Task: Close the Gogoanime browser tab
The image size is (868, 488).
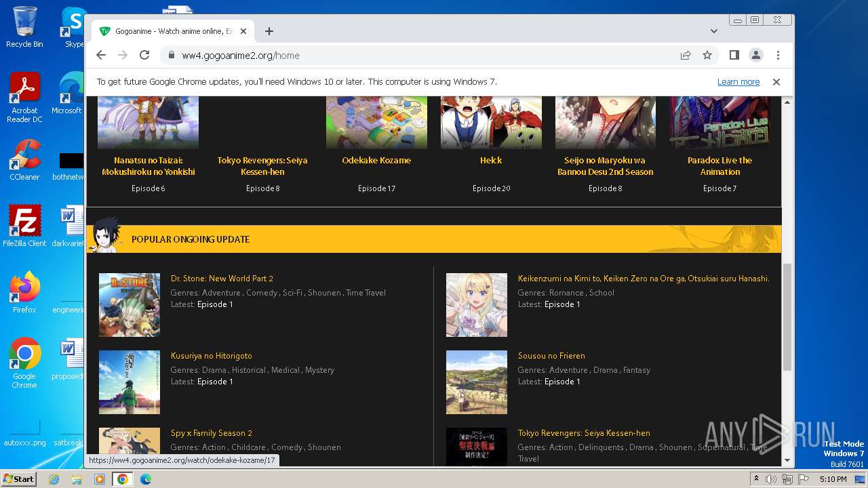Action: tap(243, 31)
